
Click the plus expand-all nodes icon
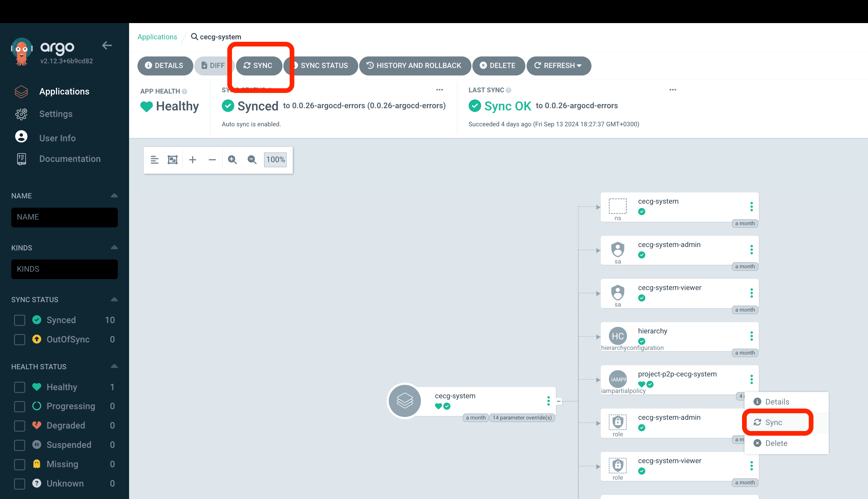192,160
